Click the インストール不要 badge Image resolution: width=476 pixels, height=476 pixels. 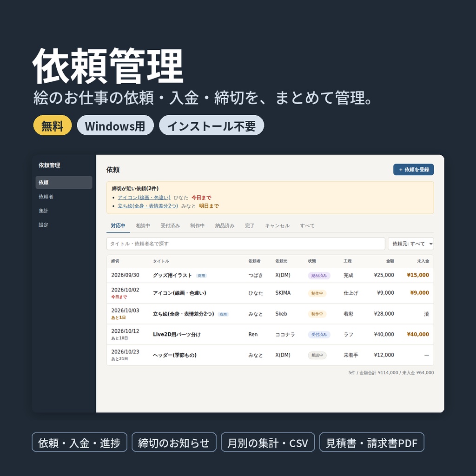(212, 126)
